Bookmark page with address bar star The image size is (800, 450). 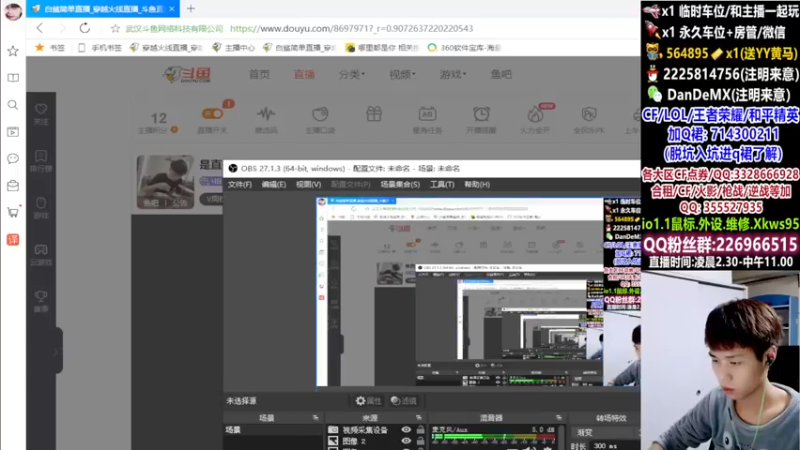(x=115, y=29)
